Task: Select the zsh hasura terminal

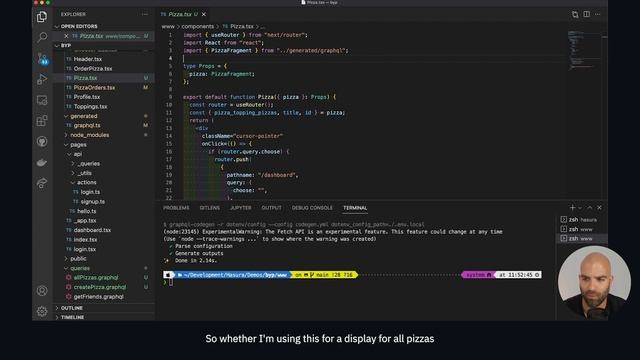Action: 581,220
